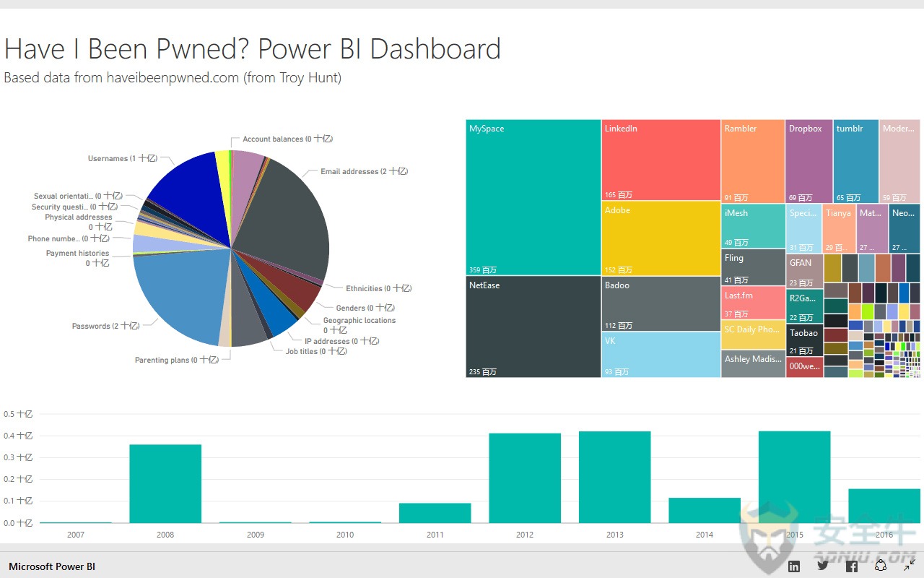
Task: Open the share icon with three circles
Action: tap(881, 566)
